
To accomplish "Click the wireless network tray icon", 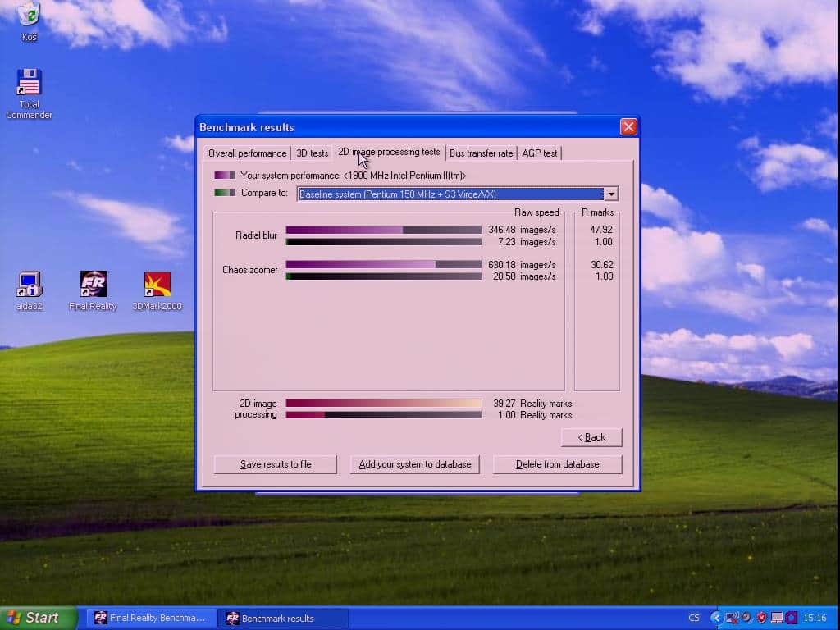I will [731, 618].
